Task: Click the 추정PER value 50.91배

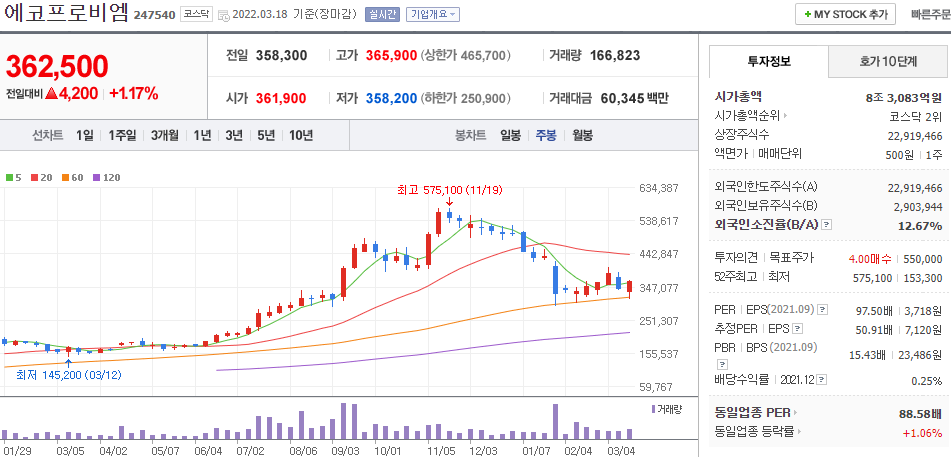Action: 874,330
